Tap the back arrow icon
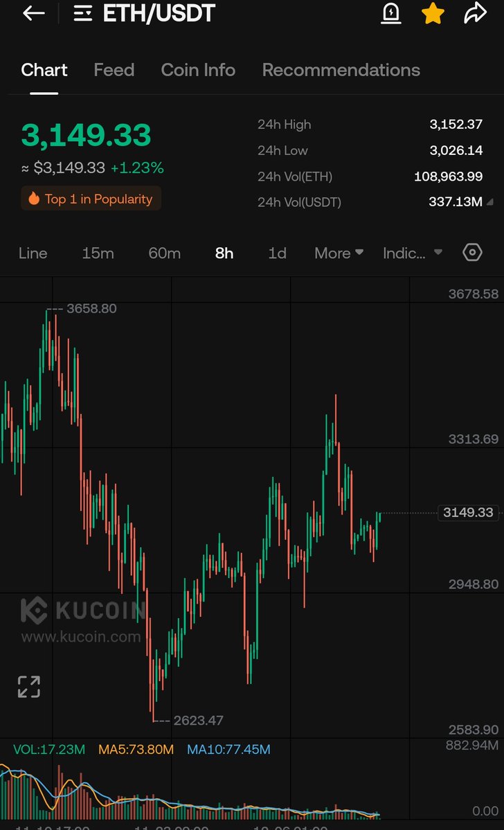Screen dimensions: 504x830 coord(33,13)
